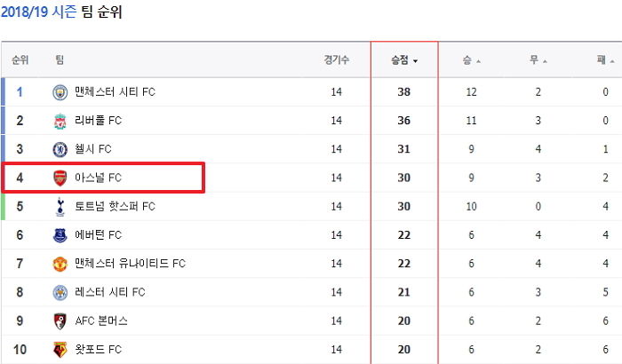622x364 pixels.
Task: Sort table by 승 wins column
Action: click(471, 60)
